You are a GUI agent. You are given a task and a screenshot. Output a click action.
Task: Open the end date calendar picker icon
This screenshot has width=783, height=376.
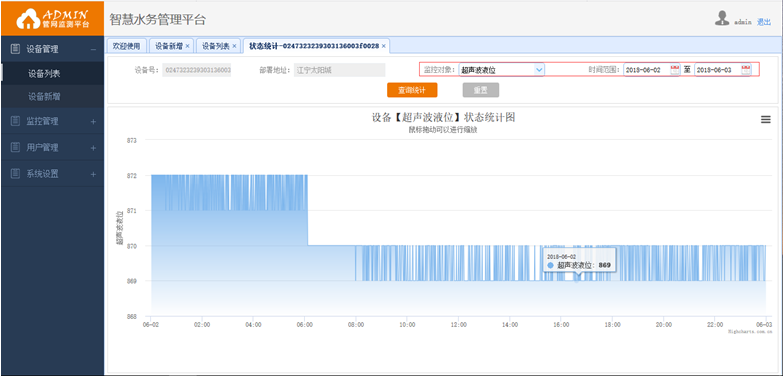click(746, 70)
